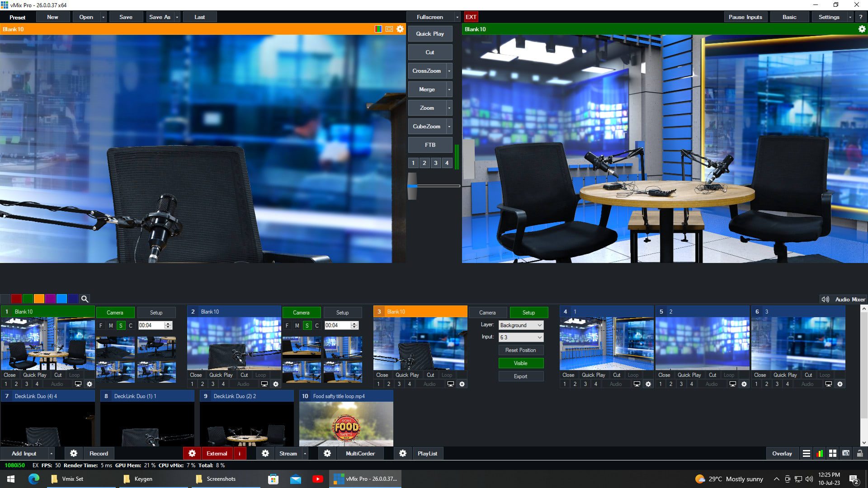Open the Setup tab for input 2
Image resolution: width=868 pixels, height=488 pixels.
[342, 313]
